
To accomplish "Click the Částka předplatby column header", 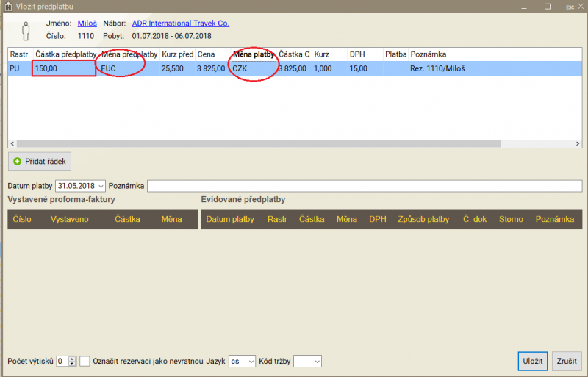I will [65, 54].
